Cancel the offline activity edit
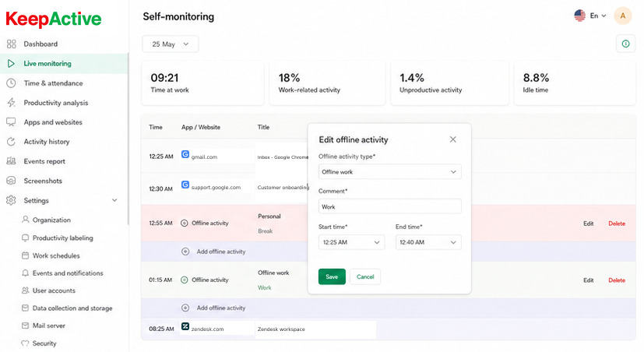 [365, 276]
